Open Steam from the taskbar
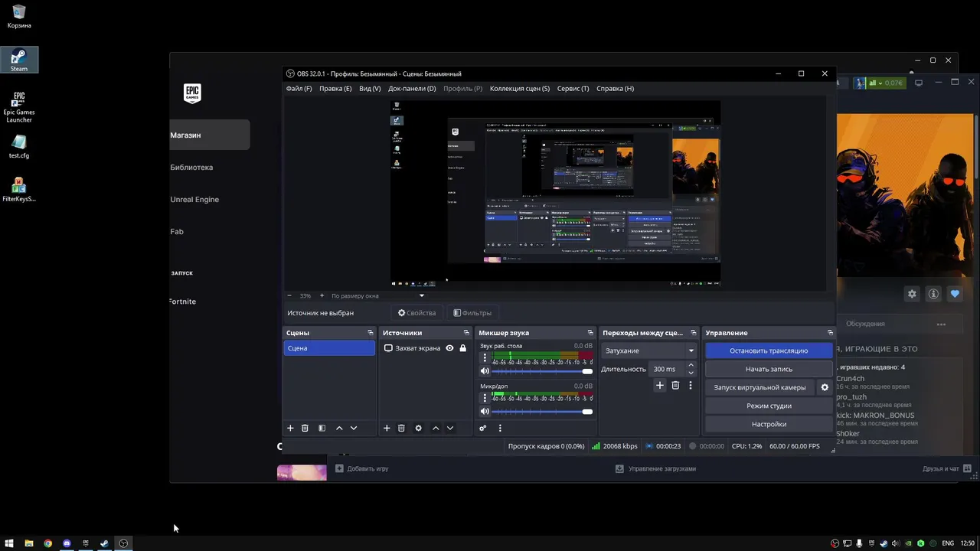980x551 pixels. pos(104,543)
